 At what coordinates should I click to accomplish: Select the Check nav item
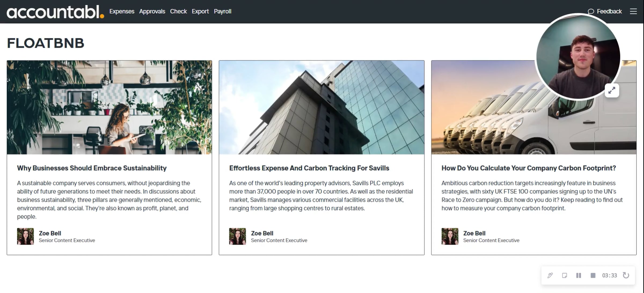178,11
